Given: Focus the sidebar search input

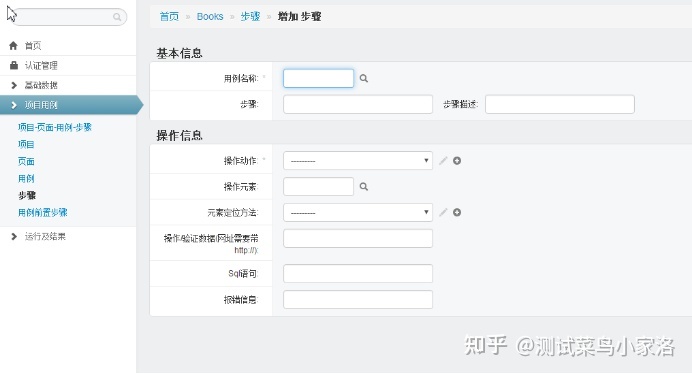Looking at the screenshot, I should coord(68,17).
